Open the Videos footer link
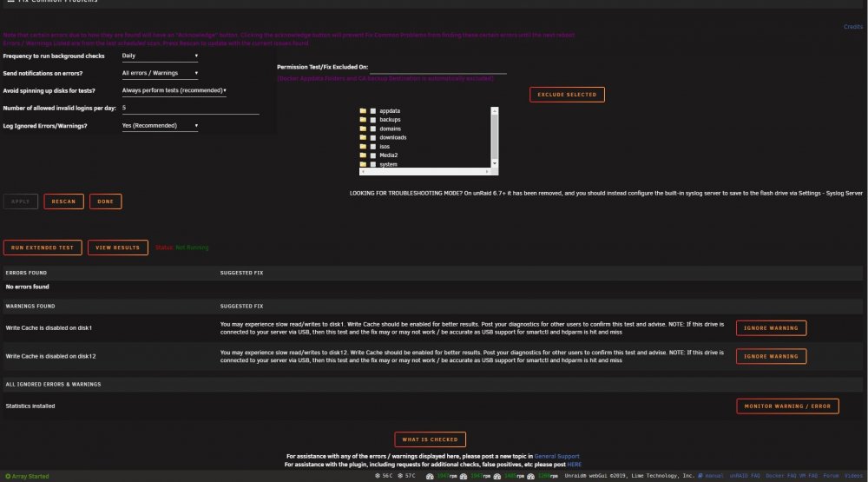 [x=853, y=476]
